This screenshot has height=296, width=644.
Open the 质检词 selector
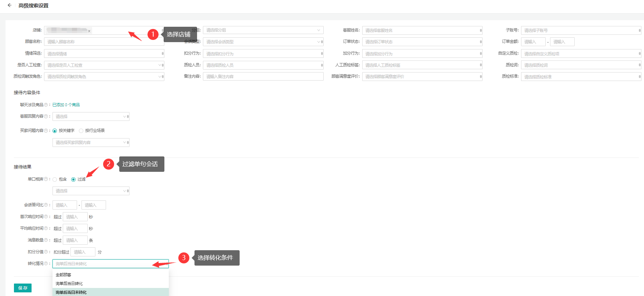(581, 65)
